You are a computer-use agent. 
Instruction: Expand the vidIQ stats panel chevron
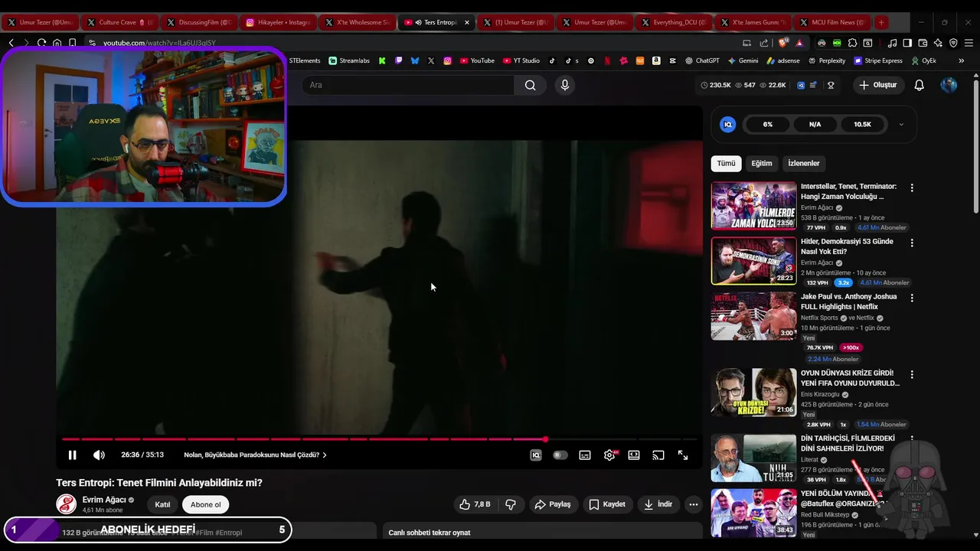(x=901, y=125)
